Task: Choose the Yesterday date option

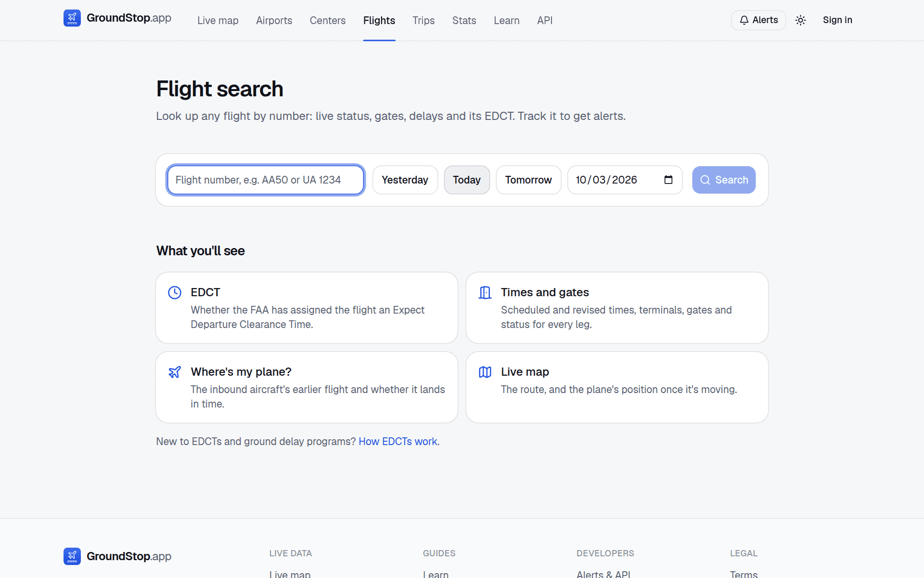Action: pos(405,180)
